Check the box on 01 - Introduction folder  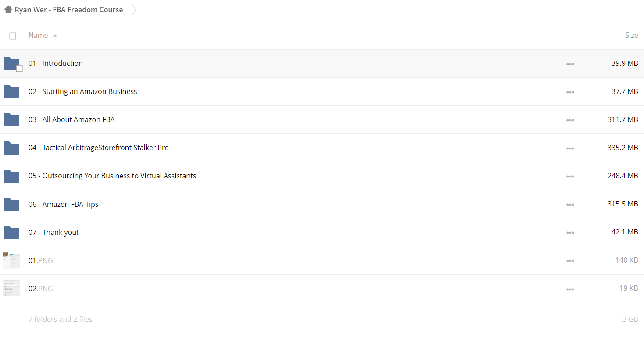(19, 69)
